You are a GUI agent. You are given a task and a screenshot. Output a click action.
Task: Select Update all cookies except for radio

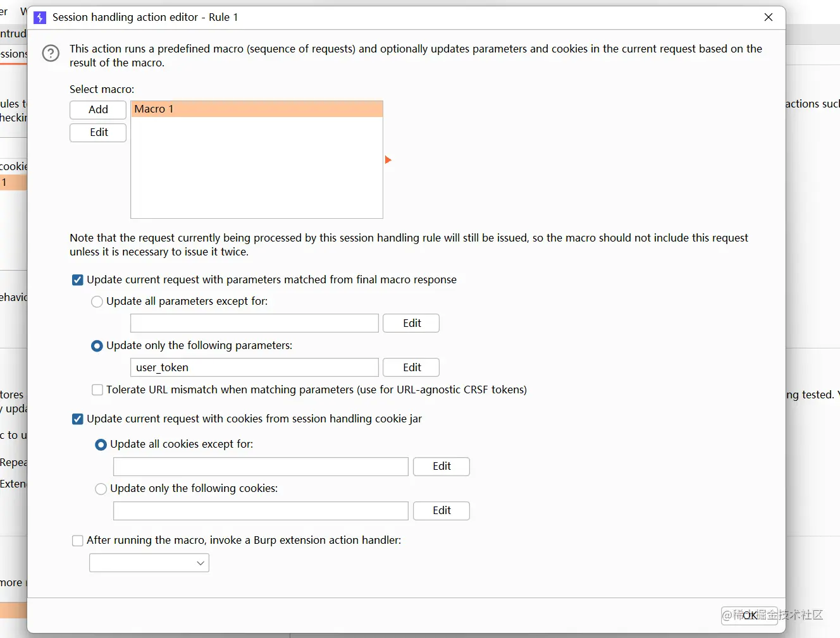pyautogui.click(x=101, y=445)
